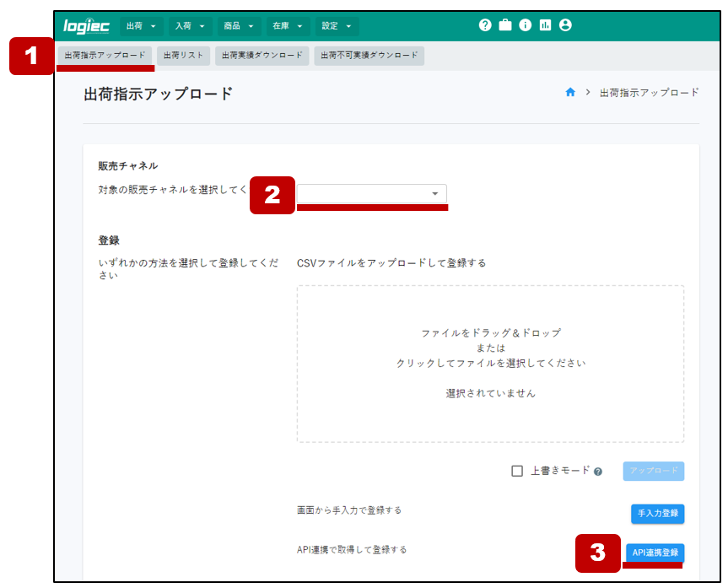Enable the 上書きモード checkbox

tap(517, 471)
